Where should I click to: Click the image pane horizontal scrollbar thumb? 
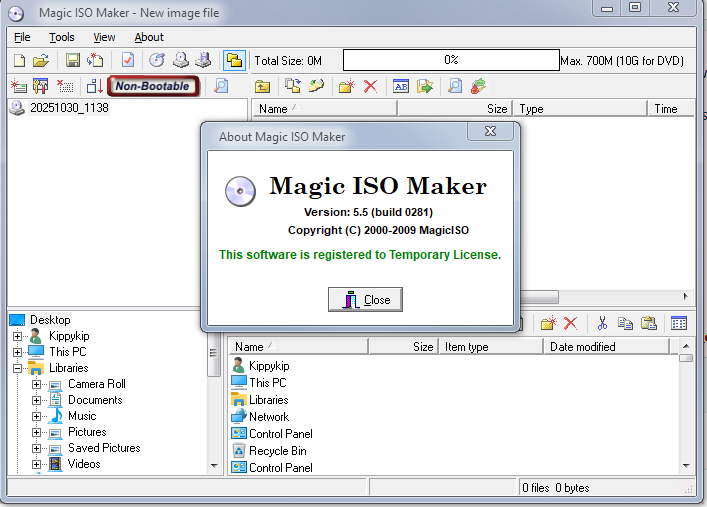[x=539, y=297]
